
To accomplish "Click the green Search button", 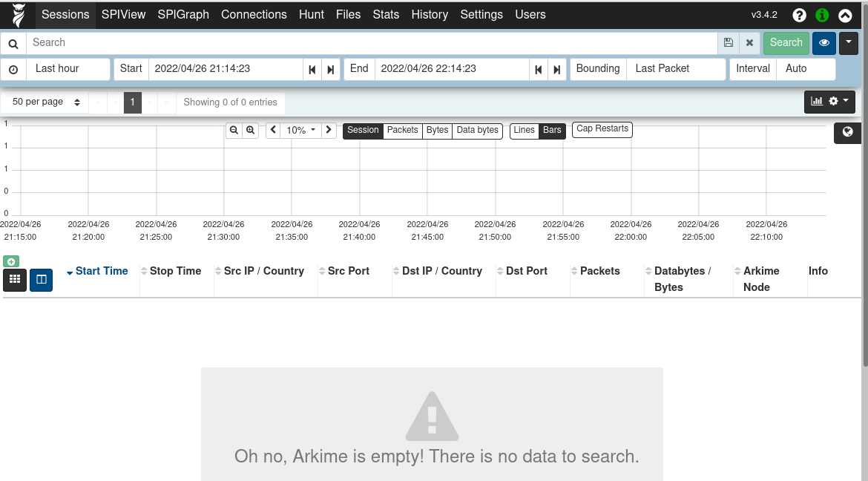I will click(x=786, y=42).
